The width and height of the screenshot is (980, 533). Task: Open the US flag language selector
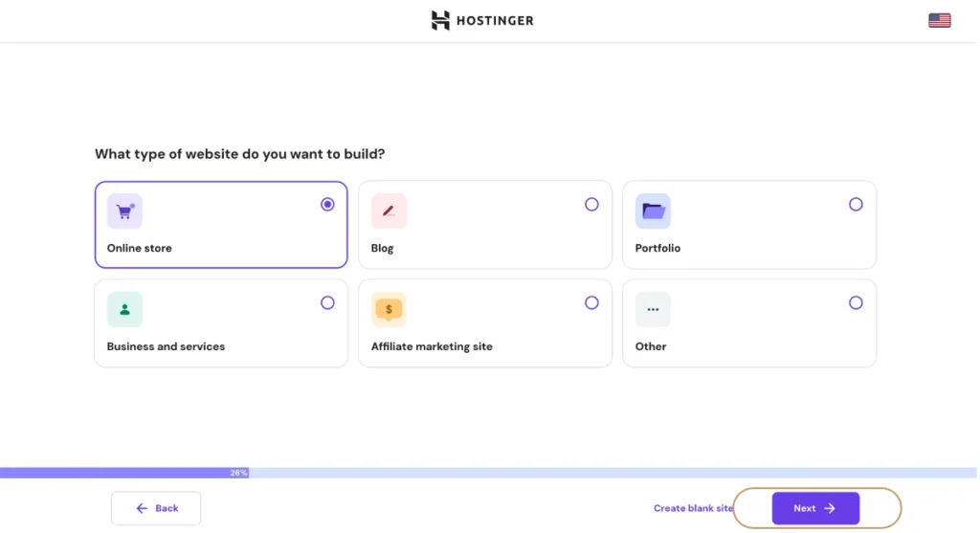(x=939, y=21)
